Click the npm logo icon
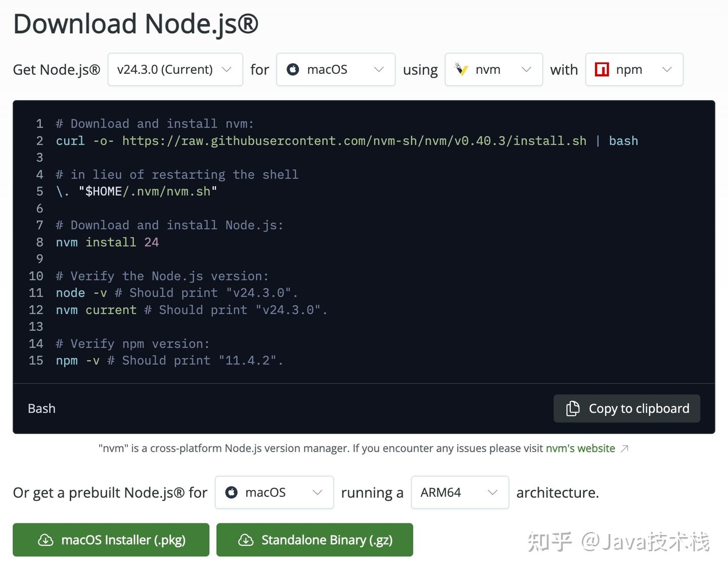 (x=602, y=69)
